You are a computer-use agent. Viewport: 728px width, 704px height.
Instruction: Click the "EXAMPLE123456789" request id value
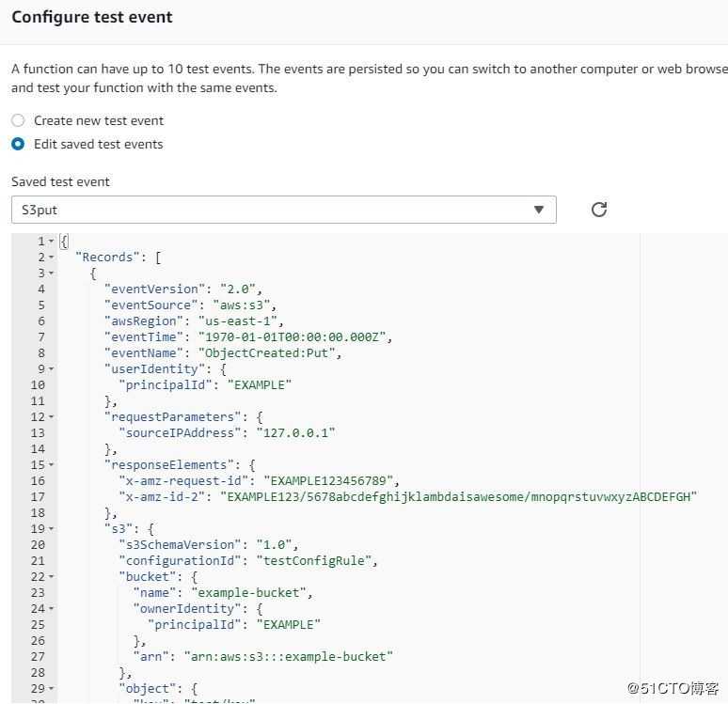coord(328,481)
